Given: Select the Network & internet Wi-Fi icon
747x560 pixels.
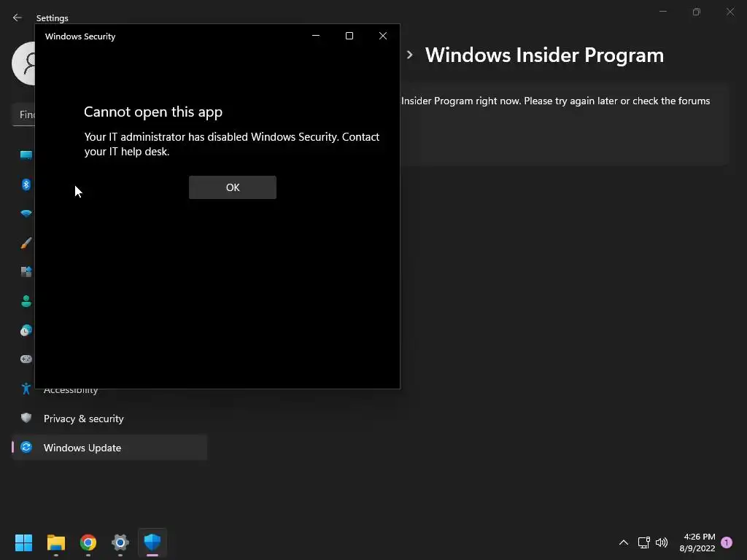Looking at the screenshot, I should click(26, 214).
